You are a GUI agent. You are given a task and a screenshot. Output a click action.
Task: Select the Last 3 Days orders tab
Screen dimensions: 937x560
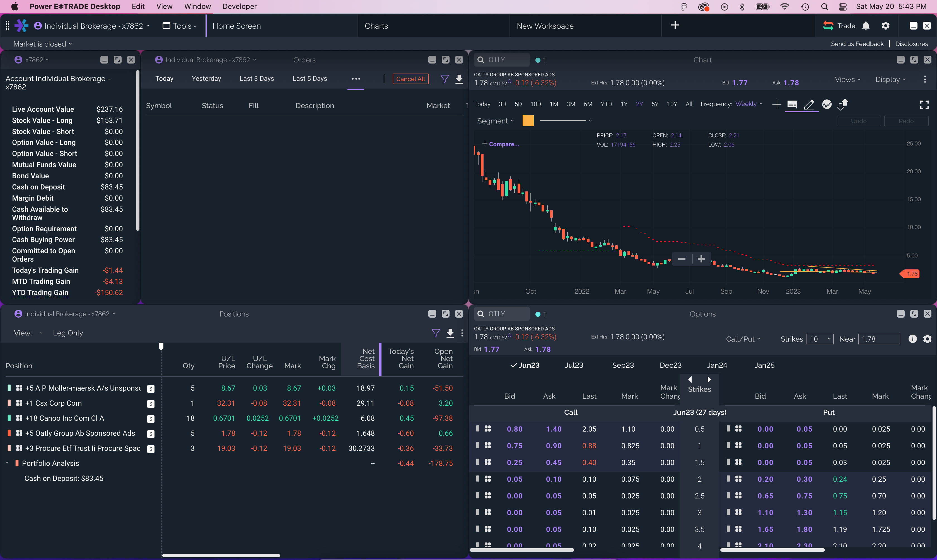257,79
